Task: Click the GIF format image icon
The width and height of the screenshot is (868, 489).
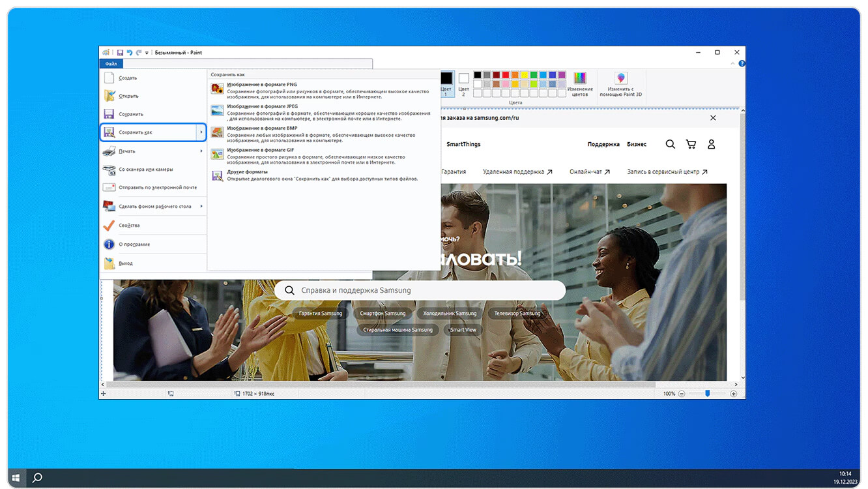Action: click(217, 154)
